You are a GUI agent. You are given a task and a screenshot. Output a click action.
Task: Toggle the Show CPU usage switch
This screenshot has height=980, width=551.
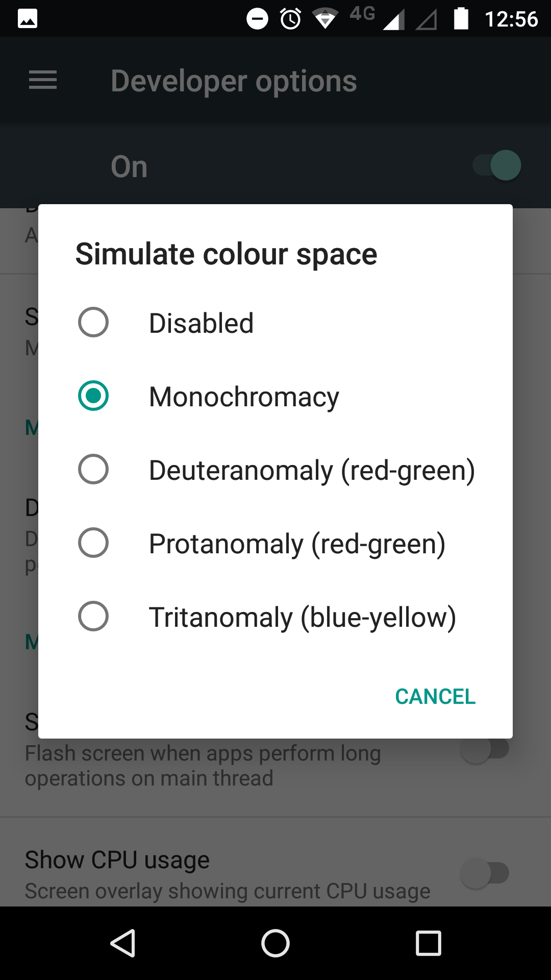point(485,873)
